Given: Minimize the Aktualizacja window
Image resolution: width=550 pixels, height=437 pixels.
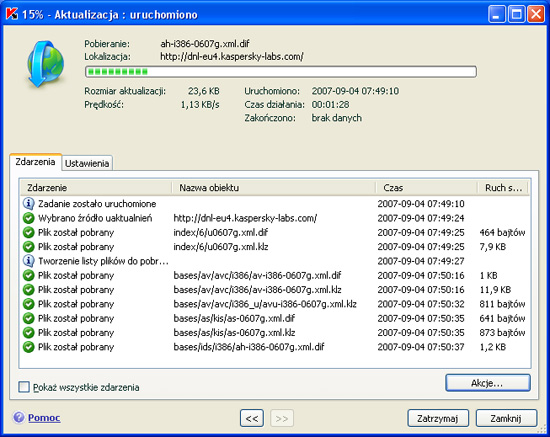Looking at the screenshot, I should pos(496,14).
